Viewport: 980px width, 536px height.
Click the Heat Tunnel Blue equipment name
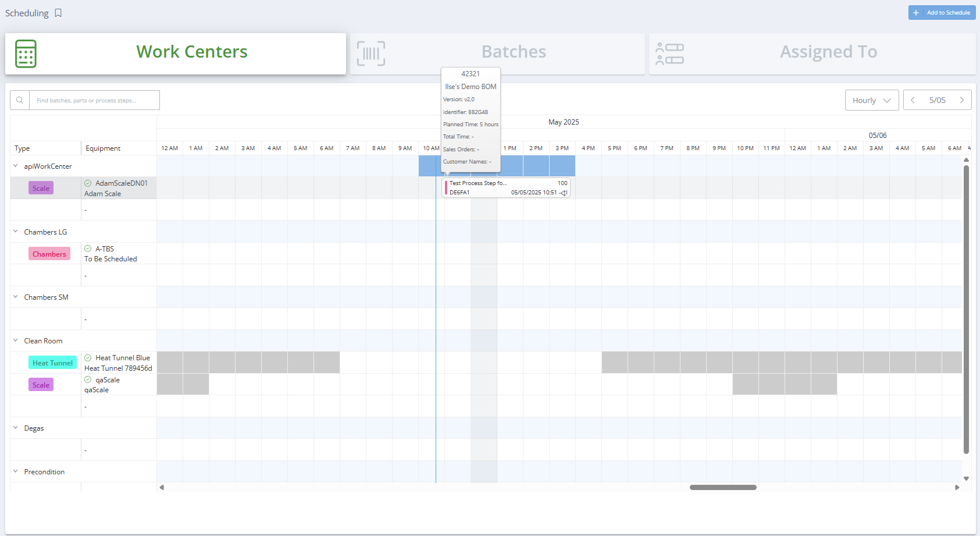[x=123, y=358]
